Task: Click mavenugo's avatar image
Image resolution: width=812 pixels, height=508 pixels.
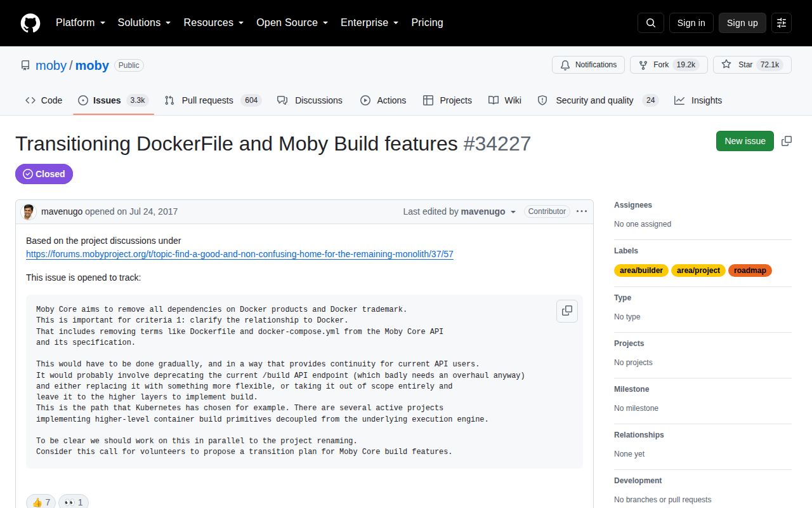Action: [29, 211]
